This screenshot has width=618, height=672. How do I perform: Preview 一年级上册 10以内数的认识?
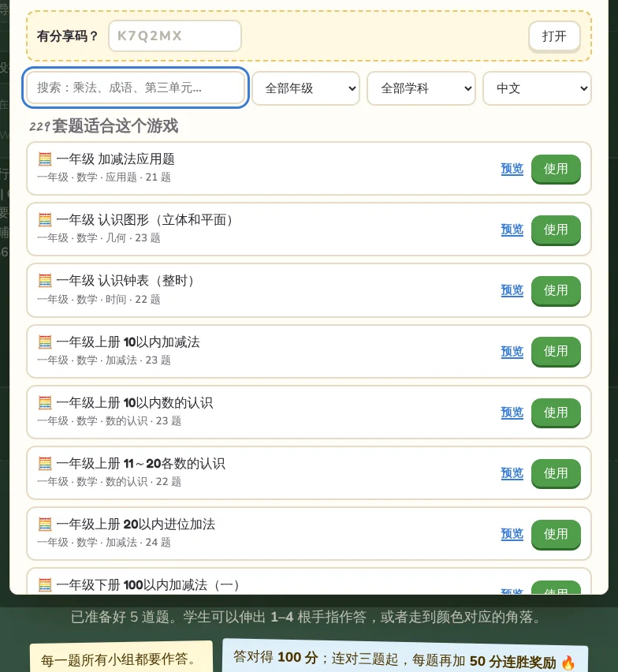point(512,413)
